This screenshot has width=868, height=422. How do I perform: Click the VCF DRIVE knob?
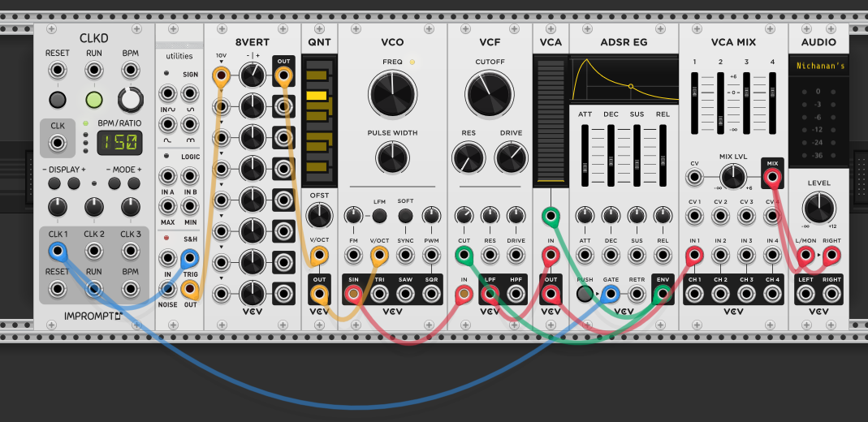pyautogui.click(x=511, y=157)
